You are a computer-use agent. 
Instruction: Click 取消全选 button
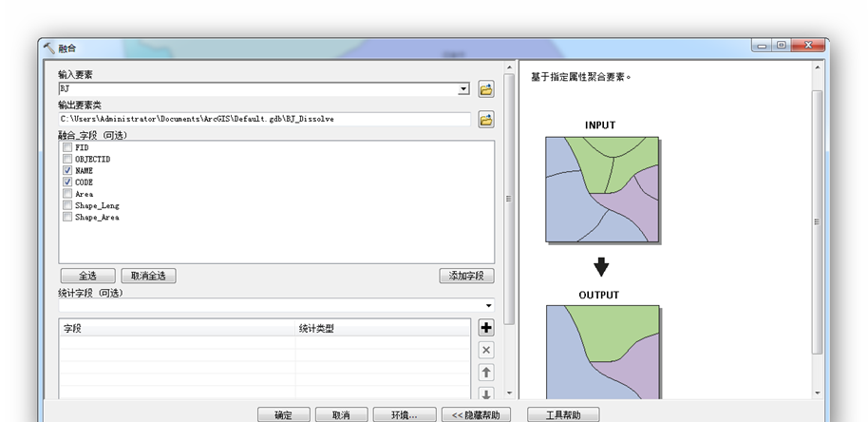[148, 276]
